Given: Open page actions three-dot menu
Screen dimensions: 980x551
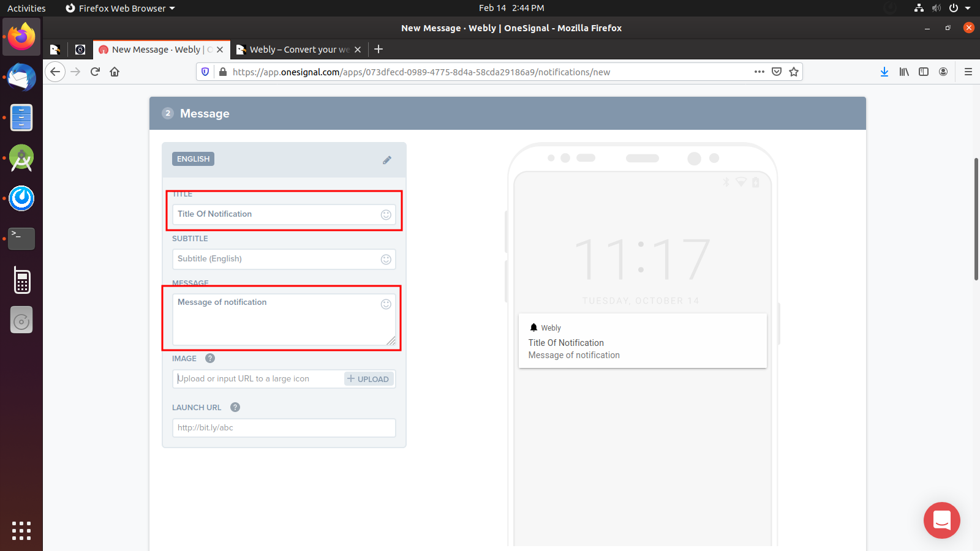Looking at the screenshot, I should coord(759,72).
